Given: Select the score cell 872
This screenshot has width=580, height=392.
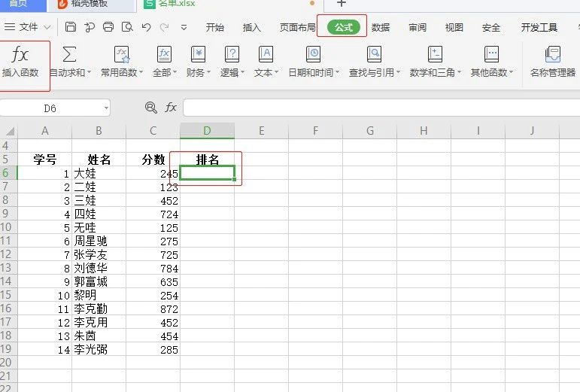Looking at the screenshot, I should 153,308.
